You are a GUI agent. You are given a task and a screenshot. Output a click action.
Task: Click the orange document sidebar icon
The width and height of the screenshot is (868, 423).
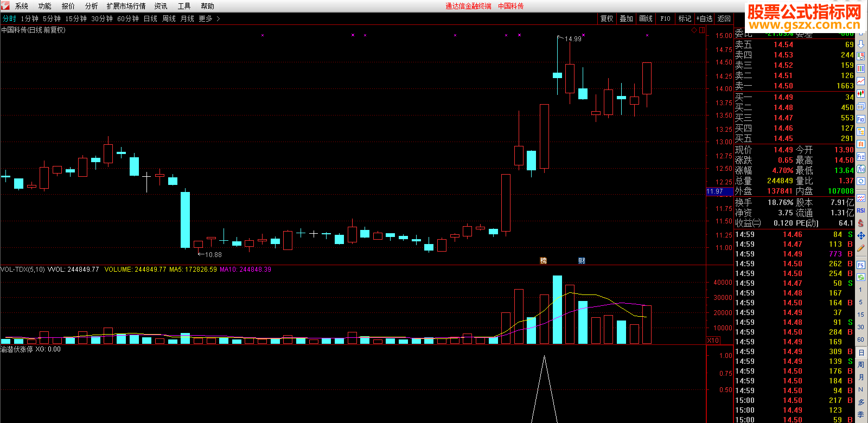(x=861, y=143)
